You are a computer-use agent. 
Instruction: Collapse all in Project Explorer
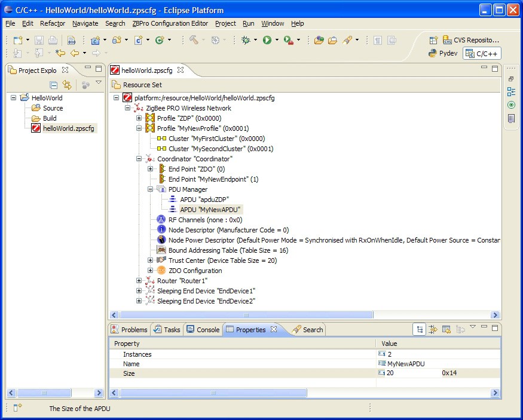point(54,85)
